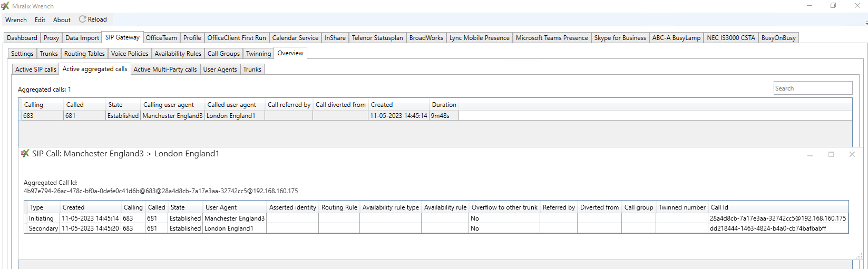This screenshot has height=269, width=868.
Task: Click Manchester England3 in aggregated calls table
Action: (x=172, y=116)
